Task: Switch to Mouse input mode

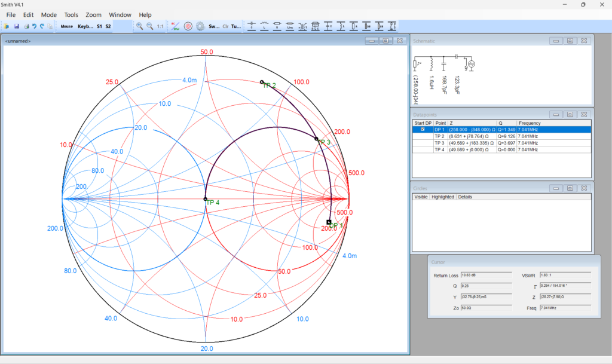Action: [x=66, y=26]
